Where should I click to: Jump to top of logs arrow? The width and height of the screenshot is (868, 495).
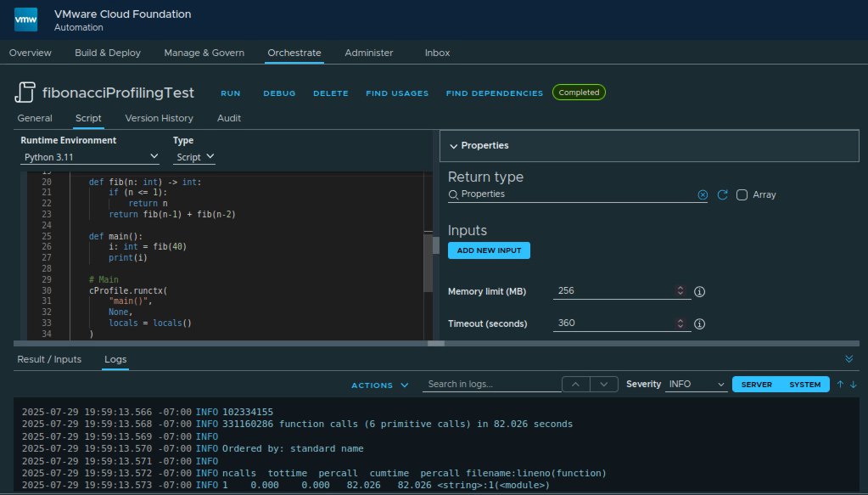tap(840, 385)
